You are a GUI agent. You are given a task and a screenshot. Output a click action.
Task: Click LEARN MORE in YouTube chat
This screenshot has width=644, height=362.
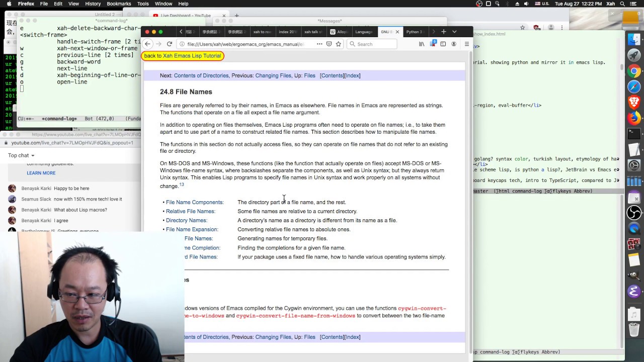click(x=41, y=173)
